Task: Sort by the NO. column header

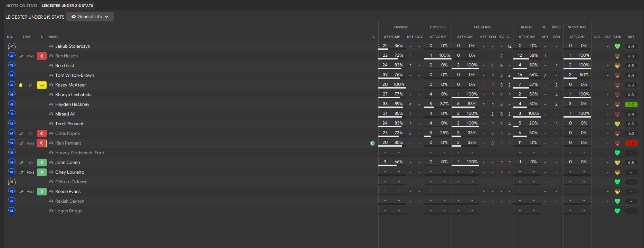Action: [x=10, y=37]
